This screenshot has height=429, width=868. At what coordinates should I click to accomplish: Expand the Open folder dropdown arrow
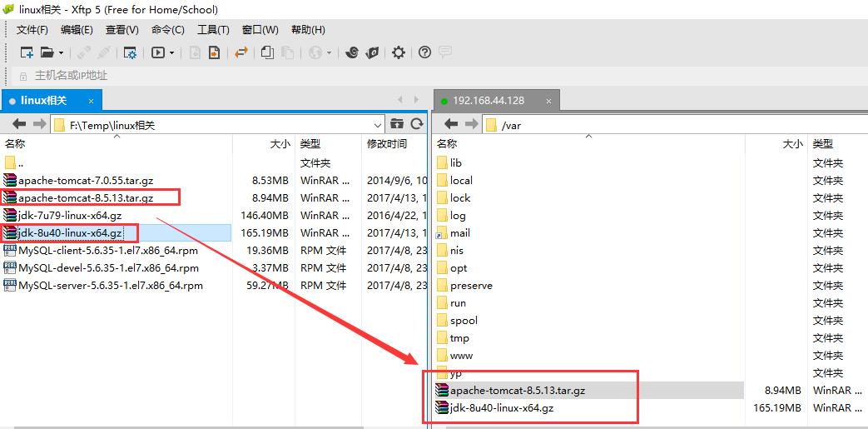(x=62, y=52)
